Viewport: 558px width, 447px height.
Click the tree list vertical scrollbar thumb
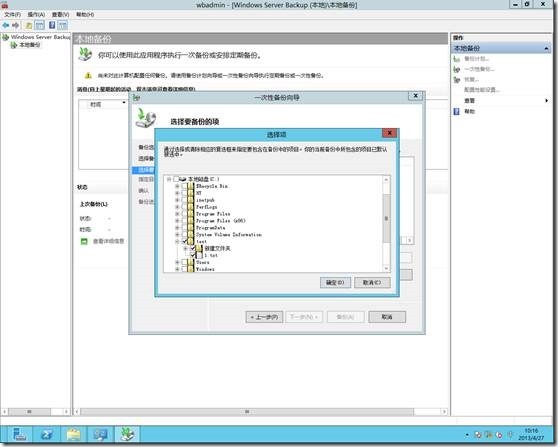pyautogui.click(x=386, y=219)
